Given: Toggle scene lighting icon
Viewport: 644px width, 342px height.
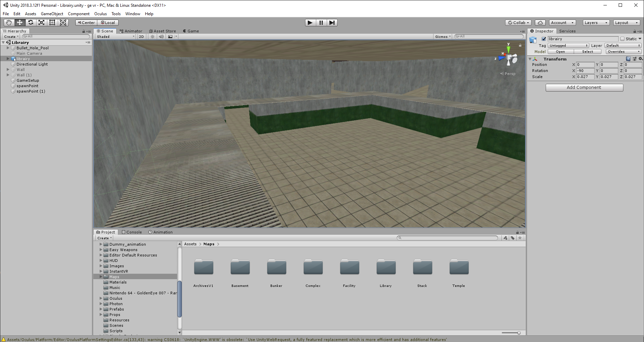Looking at the screenshot, I should pos(153,36).
